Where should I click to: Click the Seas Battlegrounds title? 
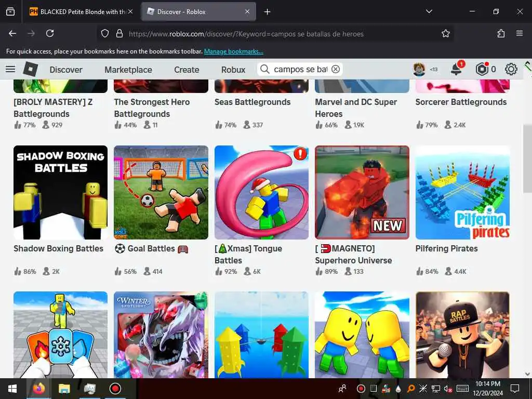click(x=252, y=102)
